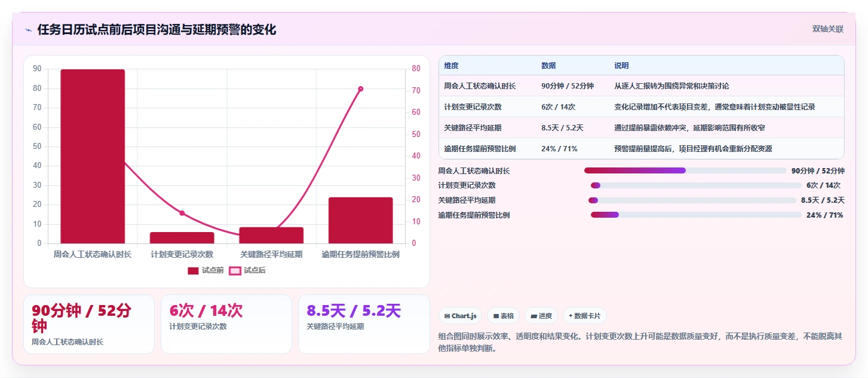Click the 关键路径平均延期 progress bar
The height and width of the screenshot is (378, 868).
[692, 200]
